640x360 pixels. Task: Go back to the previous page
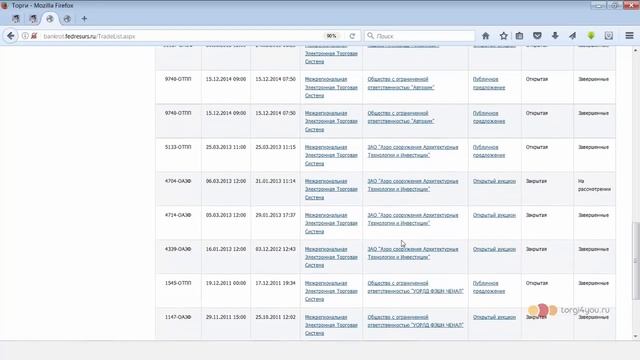(11, 36)
